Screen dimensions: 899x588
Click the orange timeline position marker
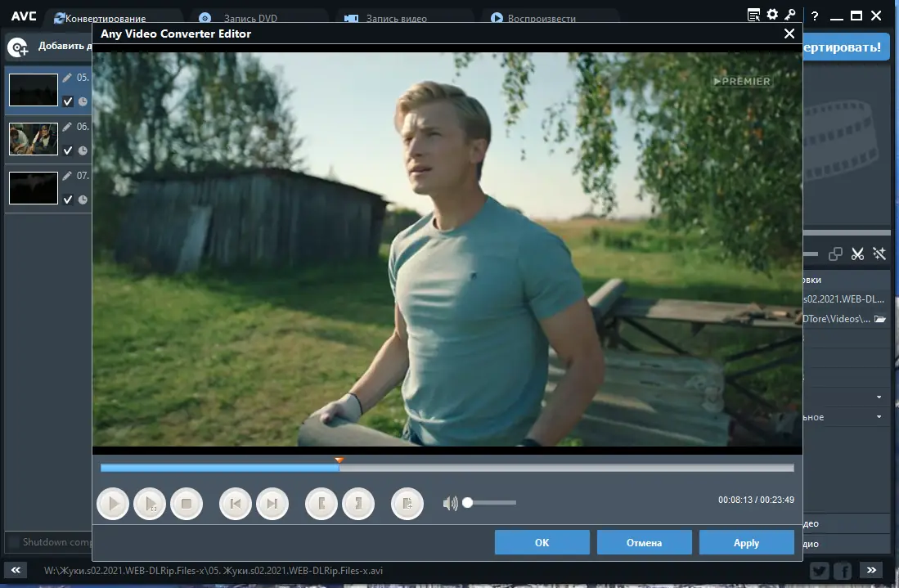(x=339, y=460)
